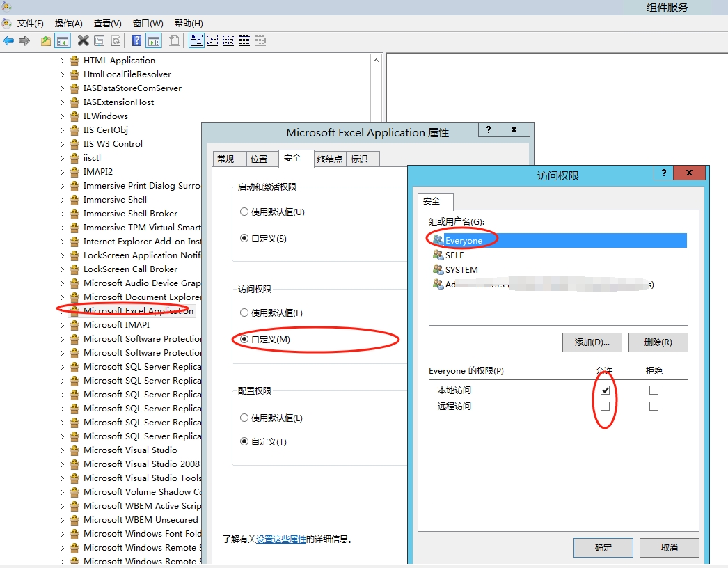Open the 文件(F) menu
Screen dimensions: 728x568
(30, 23)
